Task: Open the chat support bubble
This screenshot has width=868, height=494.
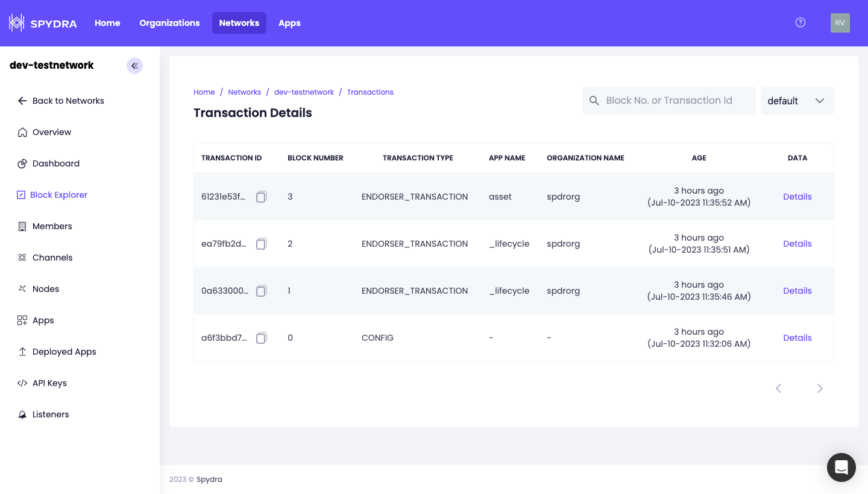Action: coord(841,467)
